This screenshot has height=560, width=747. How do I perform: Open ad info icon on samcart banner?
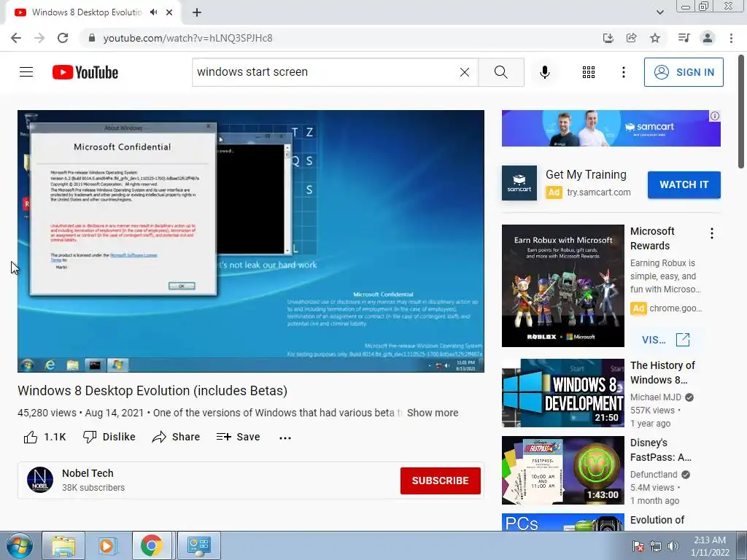point(715,116)
